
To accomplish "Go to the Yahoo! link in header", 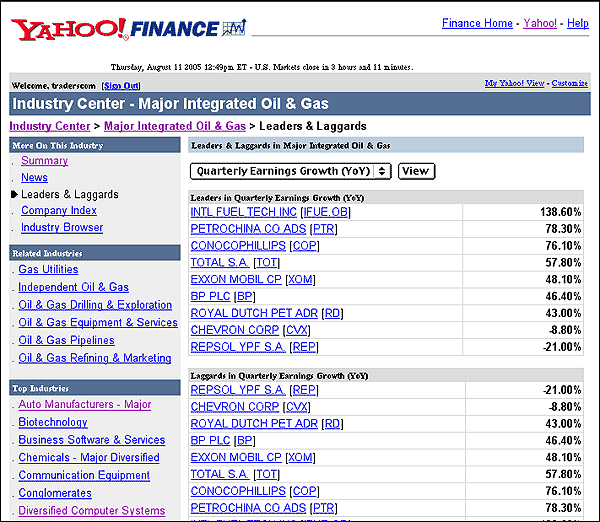I will pyautogui.click(x=540, y=23).
